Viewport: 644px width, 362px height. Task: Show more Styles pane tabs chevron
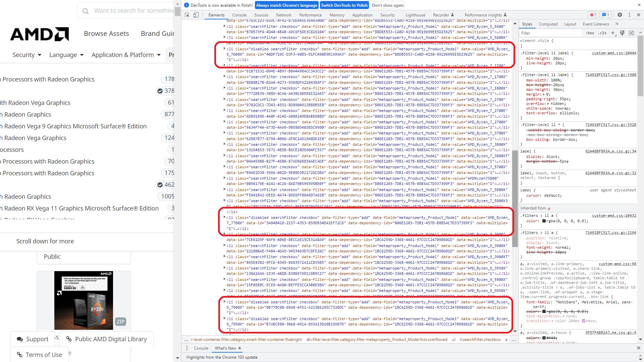click(617, 24)
